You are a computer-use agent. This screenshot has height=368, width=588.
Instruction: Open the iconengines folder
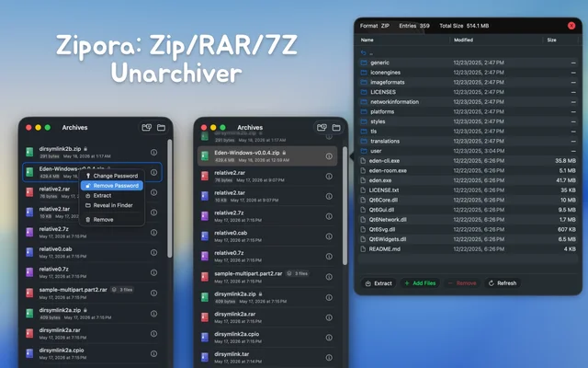468,73
